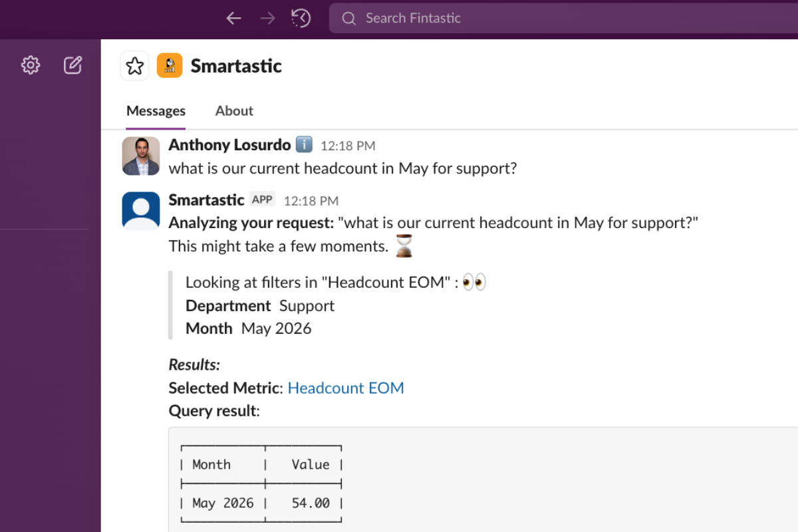
Task: Click the 12:18 PM timestamp on Anthony's message
Action: pyautogui.click(x=348, y=145)
